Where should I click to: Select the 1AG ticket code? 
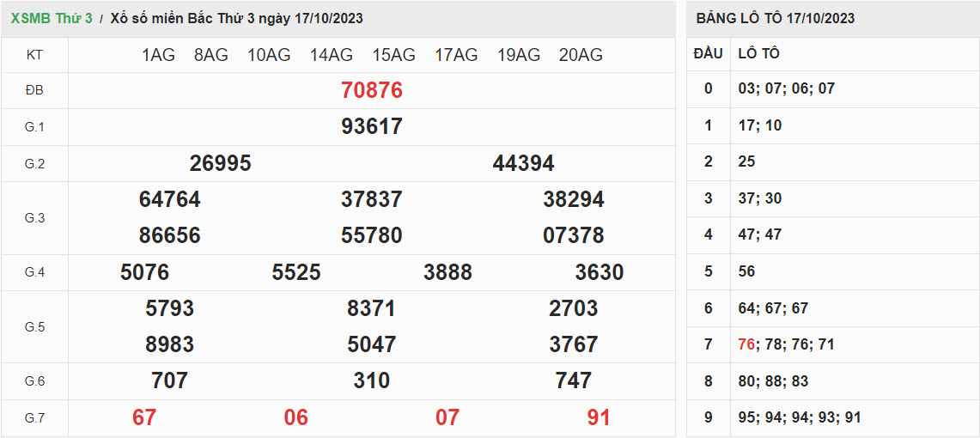[158, 55]
